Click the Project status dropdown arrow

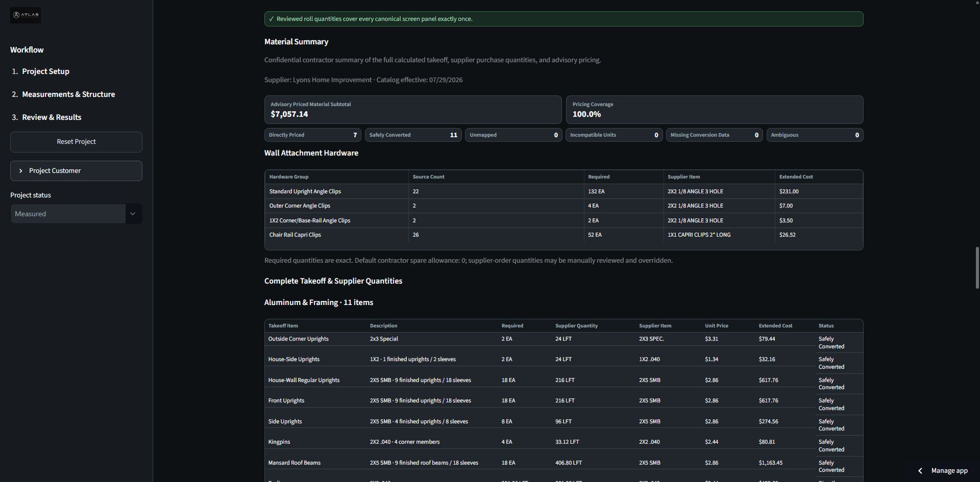click(133, 214)
